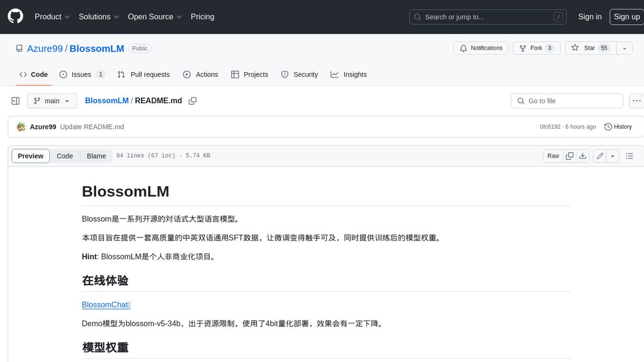Click the Notifications bell button

[x=481, y=48]
